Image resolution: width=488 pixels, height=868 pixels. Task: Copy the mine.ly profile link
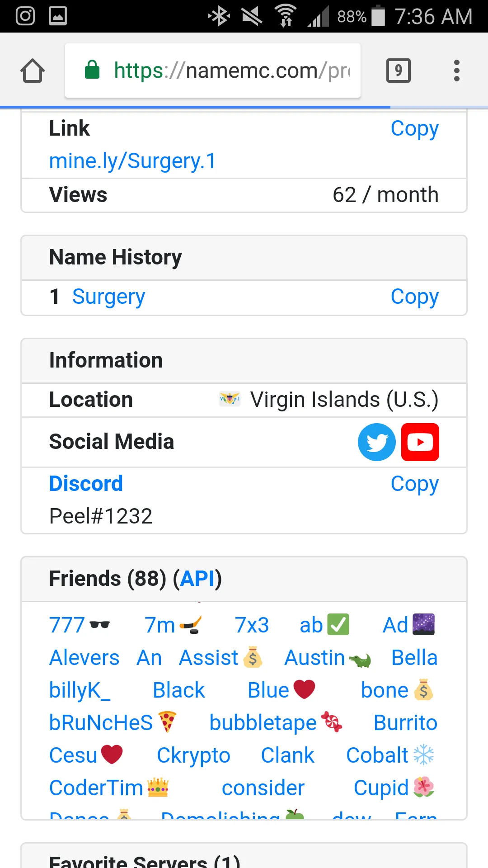pos(414,129)
